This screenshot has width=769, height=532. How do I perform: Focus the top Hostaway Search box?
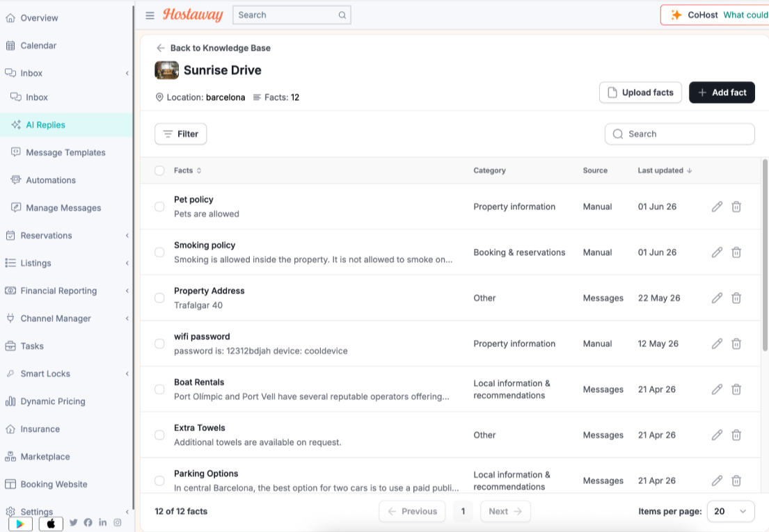tap(292, 15)
